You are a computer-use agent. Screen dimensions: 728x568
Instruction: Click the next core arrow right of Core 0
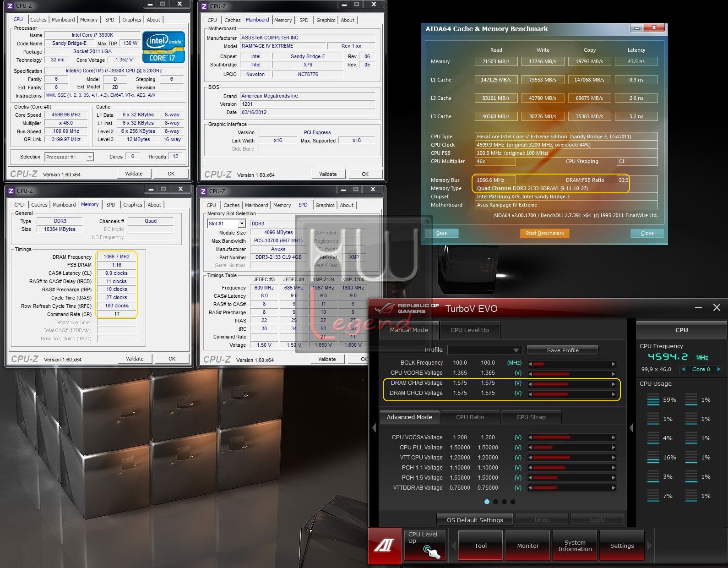pos(719,369)
